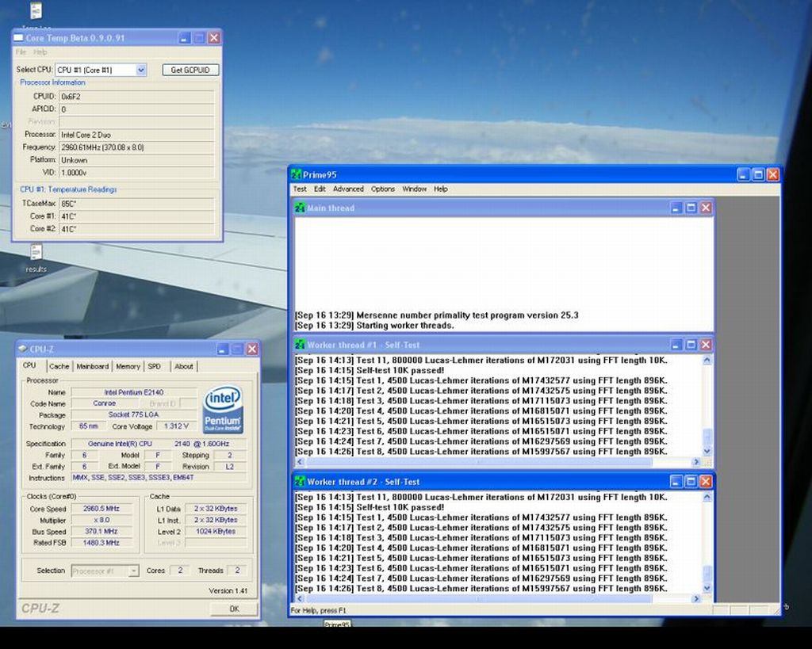Click the Name field Intel Pentium E2140

coord(133,392)
